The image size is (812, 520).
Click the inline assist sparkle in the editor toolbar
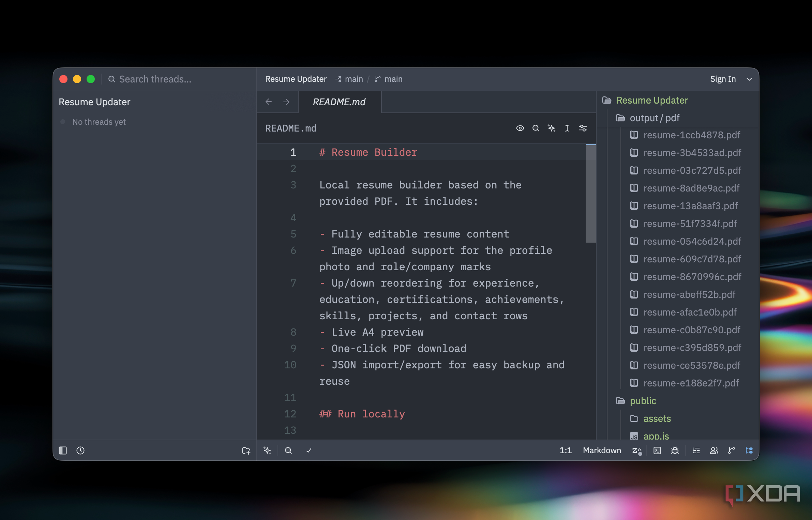pos(552,128)
